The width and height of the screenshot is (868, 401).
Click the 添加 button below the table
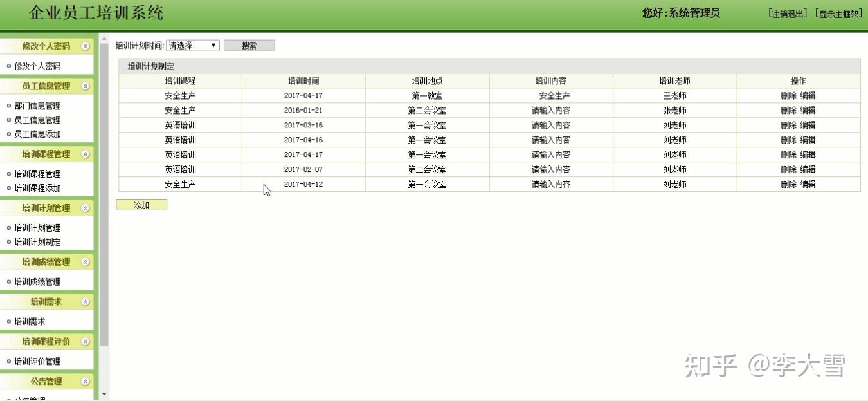[141, 205]
